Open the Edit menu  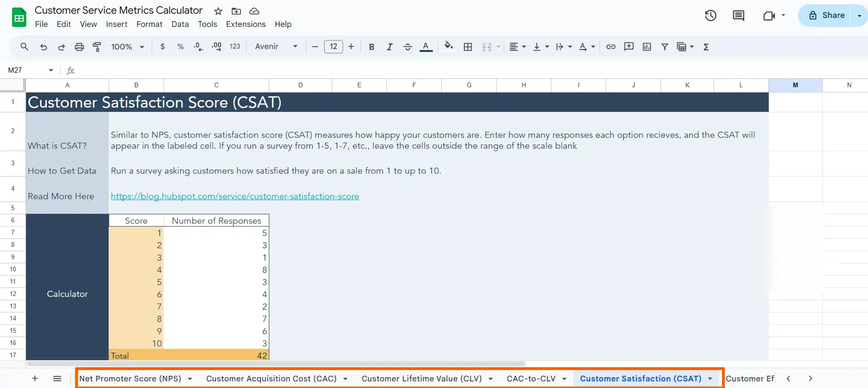(x=64, y=24)
